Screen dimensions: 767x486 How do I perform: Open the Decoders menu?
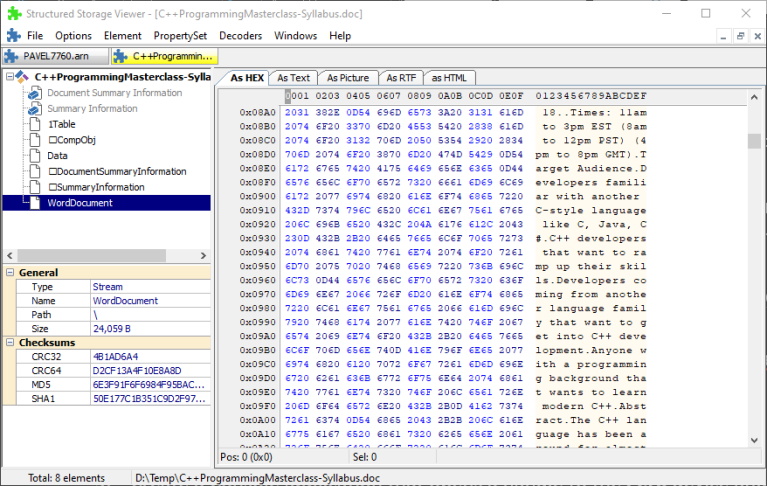pyautogui.click(x=240, y=35)
